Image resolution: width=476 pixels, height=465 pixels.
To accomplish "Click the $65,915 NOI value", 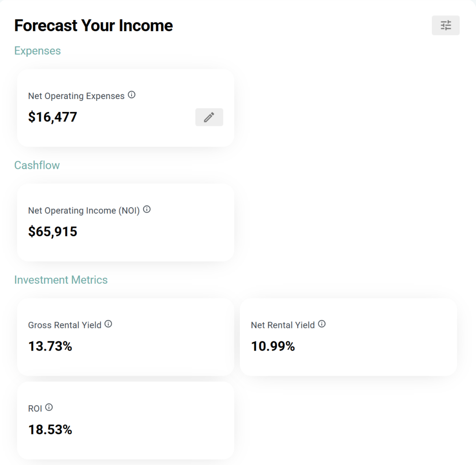I will click(53, 232).
